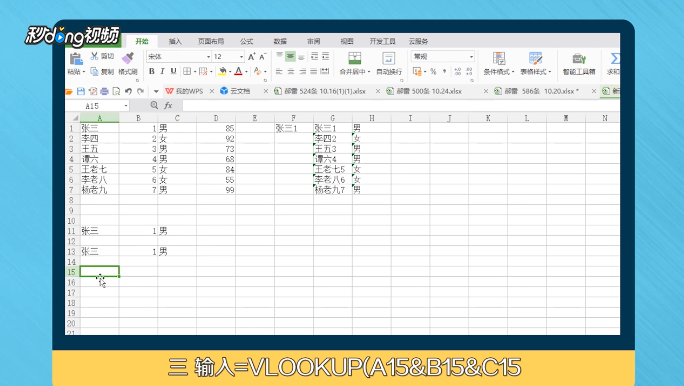
Task: Open the Paste options arrow
Action: (84, 72)
